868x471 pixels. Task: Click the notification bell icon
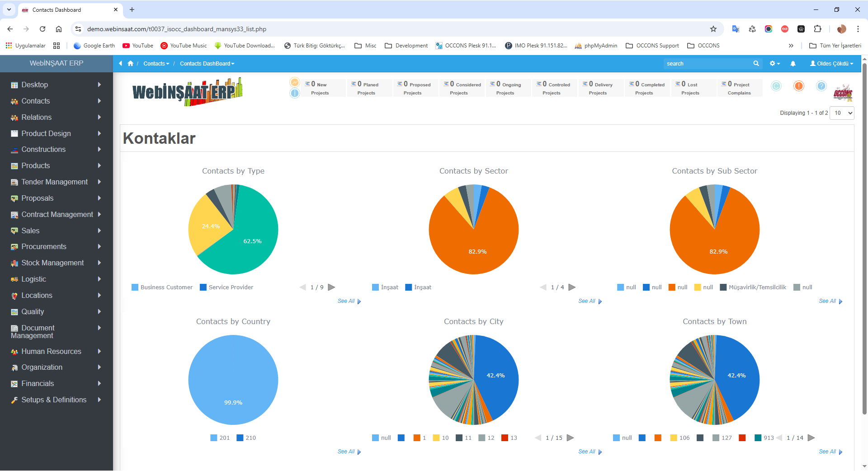793,64
